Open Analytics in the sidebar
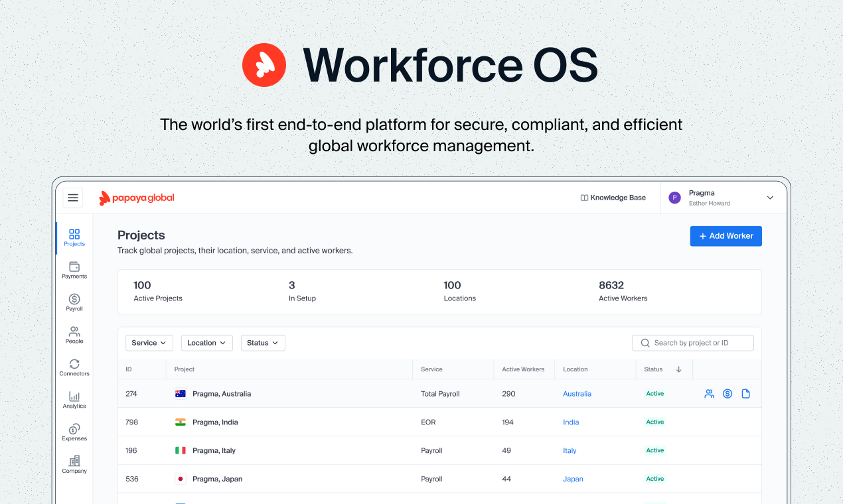 [x=74, y=400]
